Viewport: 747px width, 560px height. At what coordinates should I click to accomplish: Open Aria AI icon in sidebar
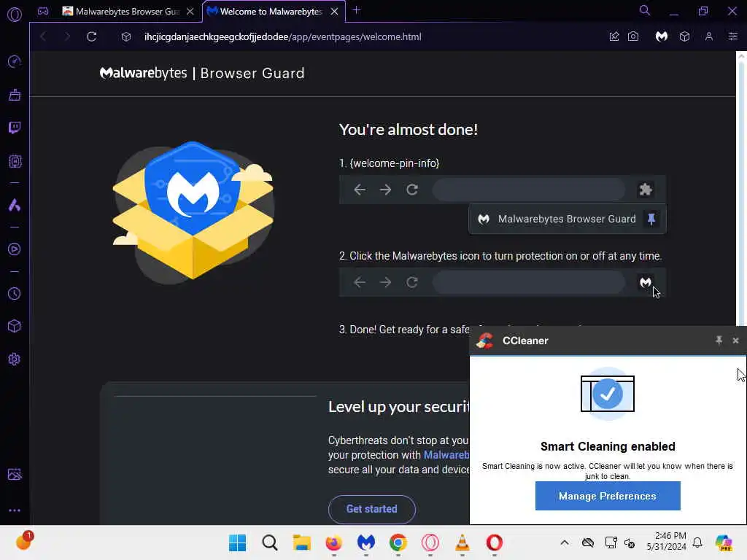pos(15,205)
